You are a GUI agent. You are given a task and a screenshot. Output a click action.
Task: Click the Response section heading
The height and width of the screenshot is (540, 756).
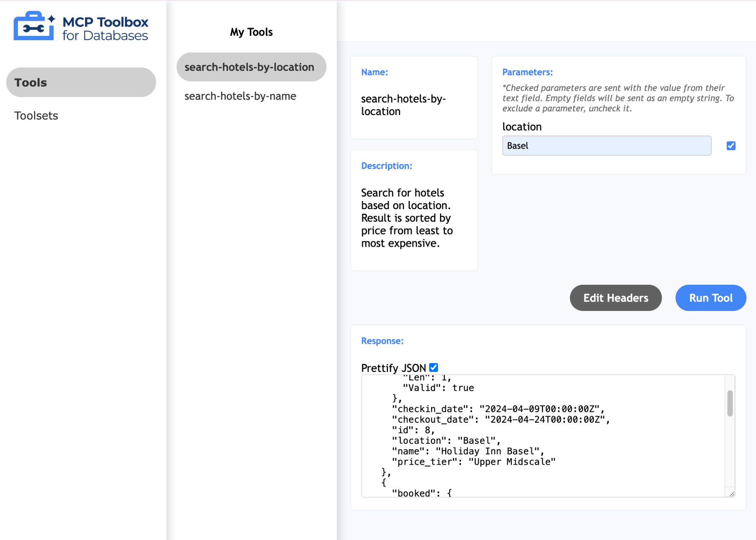[x=382, y=341]
